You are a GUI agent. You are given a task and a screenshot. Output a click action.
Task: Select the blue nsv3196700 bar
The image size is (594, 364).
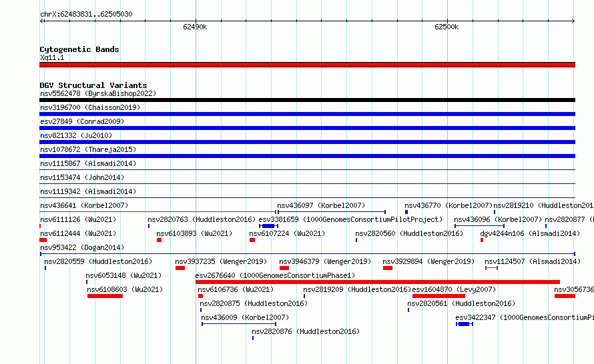click(x=307, y=114)
